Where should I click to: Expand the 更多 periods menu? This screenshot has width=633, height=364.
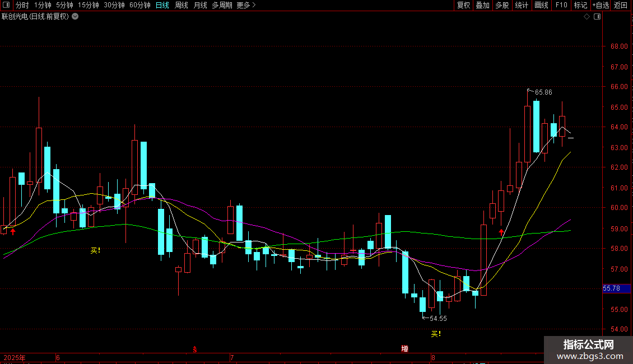[246, 5]
